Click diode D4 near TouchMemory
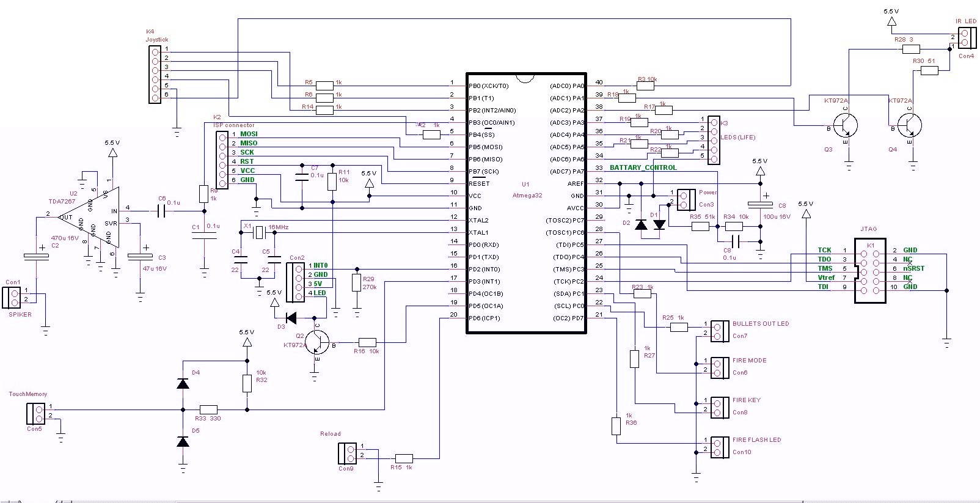This screenshot has width=980, height=503. [183, 383]
